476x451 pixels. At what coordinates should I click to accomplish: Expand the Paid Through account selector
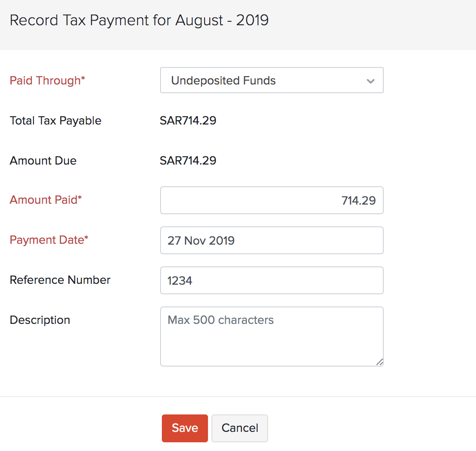272,80
